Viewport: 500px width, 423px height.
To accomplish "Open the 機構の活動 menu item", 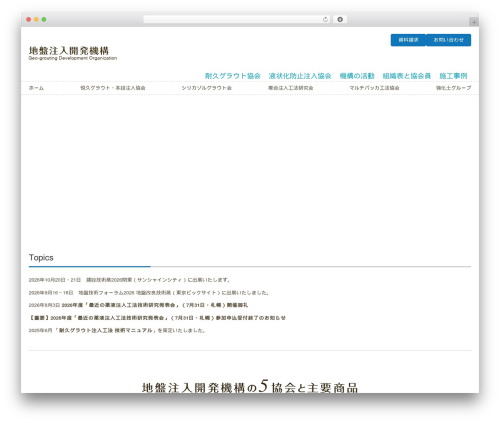I will [357, 76].
